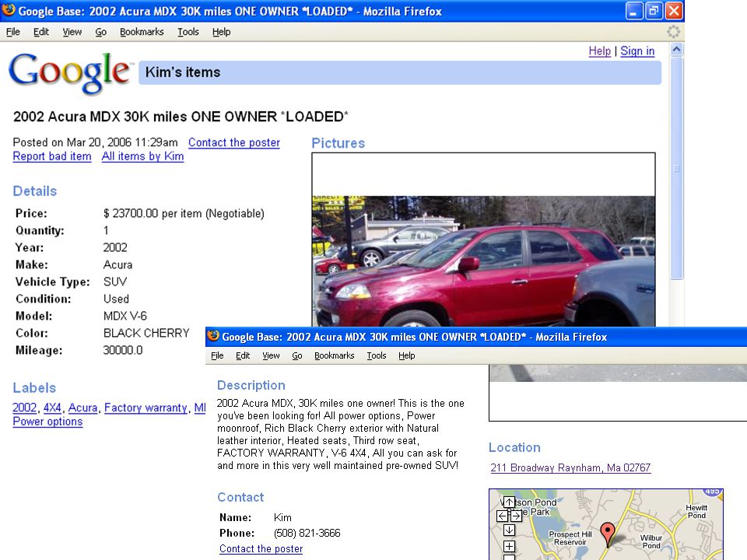Click the Acura label link

[83, 408]
